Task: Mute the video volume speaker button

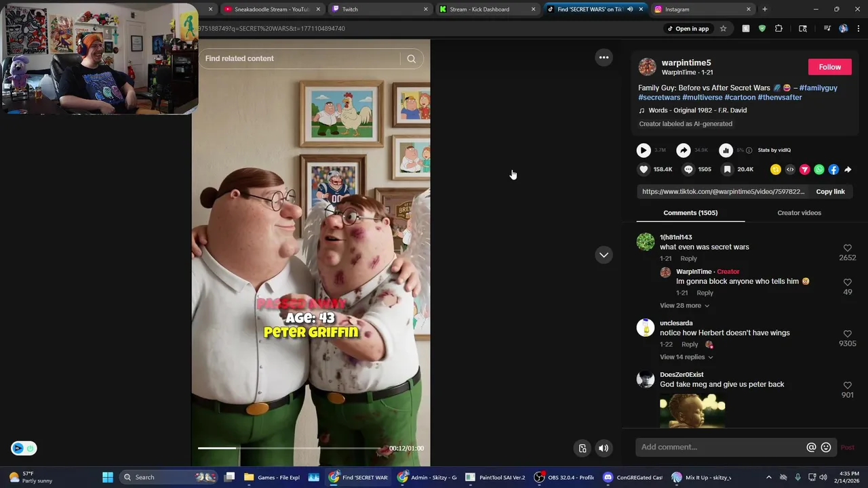Action: pyautogui.click(x=604, y=448)
